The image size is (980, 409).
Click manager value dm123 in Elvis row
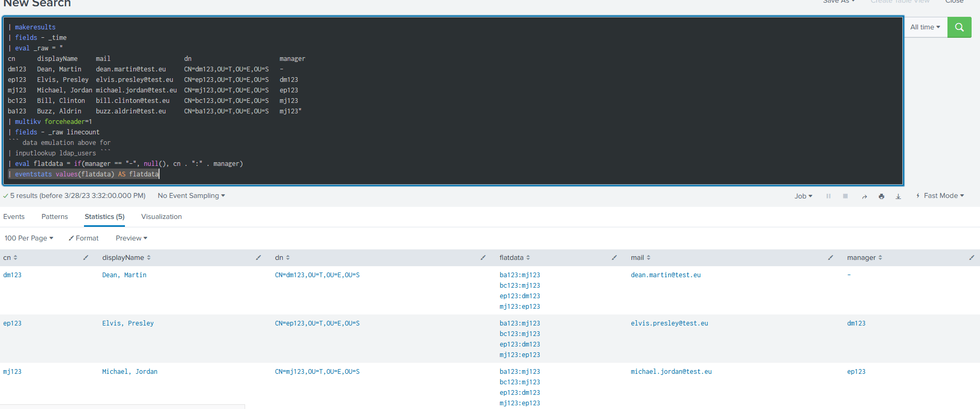(x=856, y=323)
